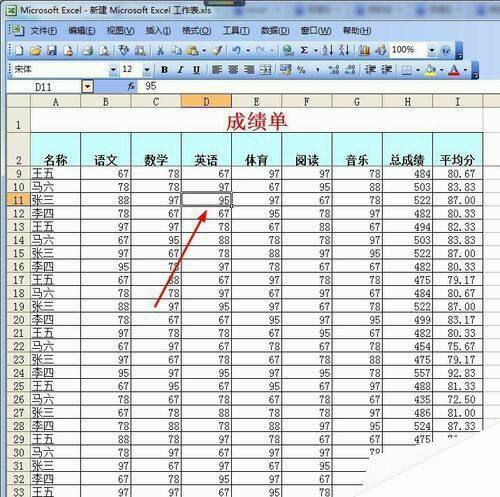The width and height of the screenshot is (500, 497).
Task: Click the New workbook icon
Action: click(19, 50)
